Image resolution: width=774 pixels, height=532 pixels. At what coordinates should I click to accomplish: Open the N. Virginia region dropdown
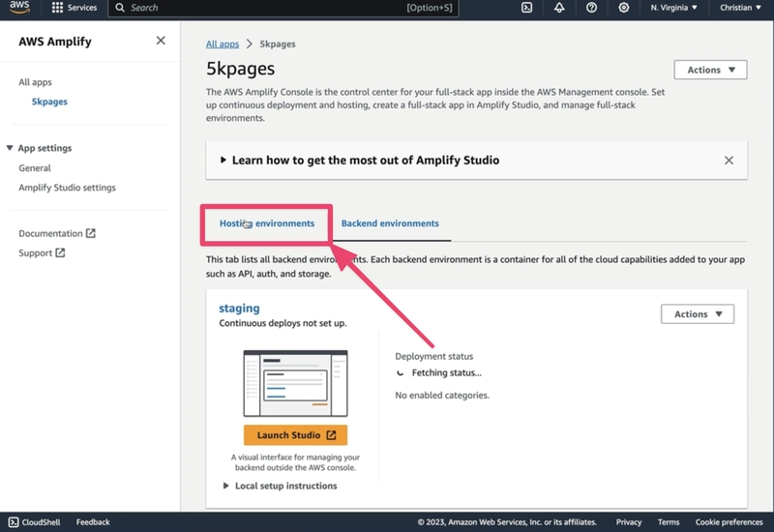673,8
